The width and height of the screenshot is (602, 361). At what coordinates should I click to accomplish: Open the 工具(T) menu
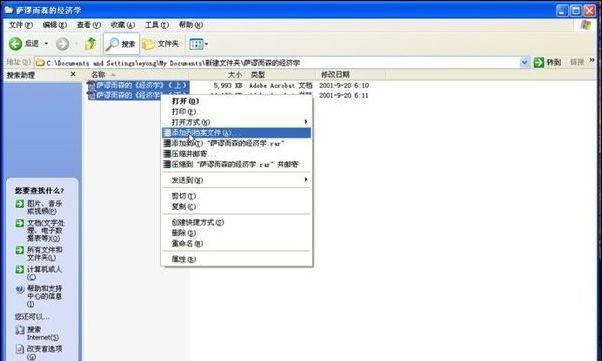click(x=157, y=25)
